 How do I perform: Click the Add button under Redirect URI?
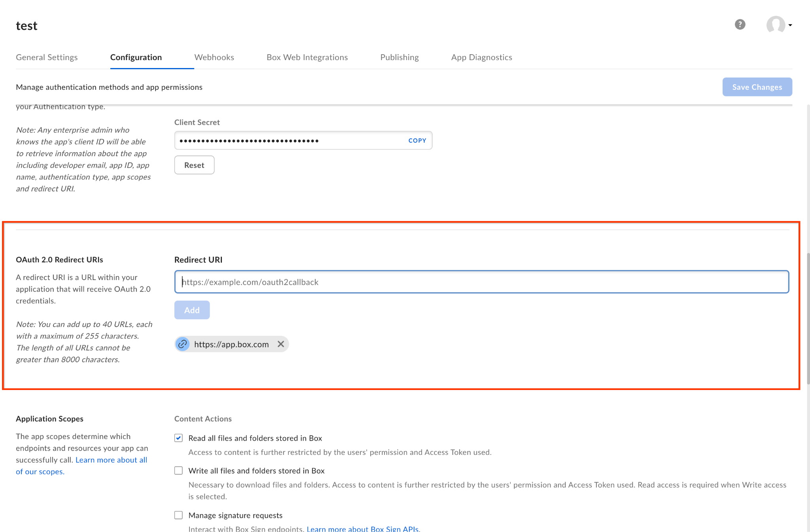(x=192, y=310)
